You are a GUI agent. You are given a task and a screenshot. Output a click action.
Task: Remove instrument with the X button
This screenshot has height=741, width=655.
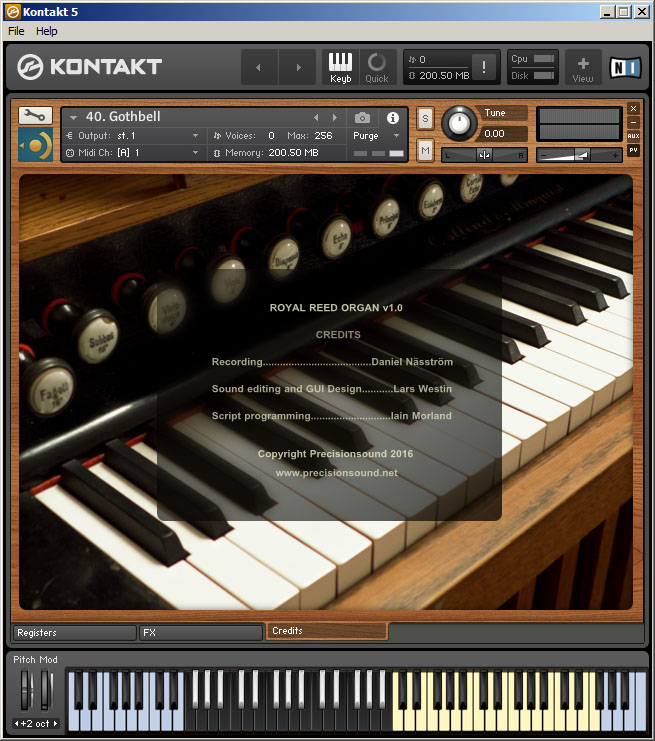[633, 109]
